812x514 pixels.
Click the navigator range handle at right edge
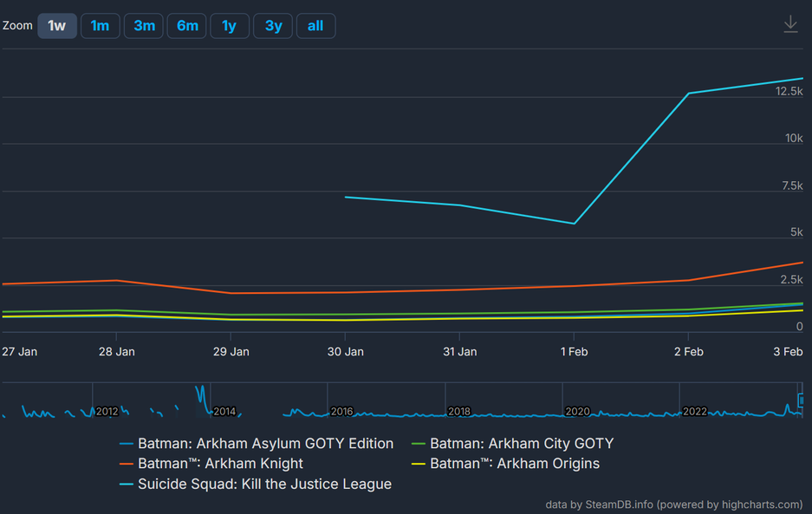click(802, 400)
